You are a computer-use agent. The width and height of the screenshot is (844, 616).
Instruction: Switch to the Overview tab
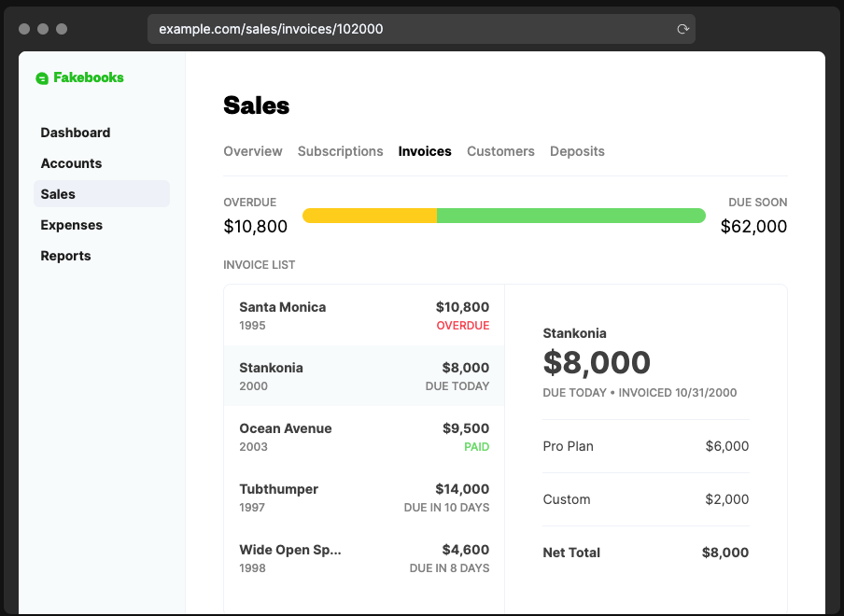click(252, 151)
